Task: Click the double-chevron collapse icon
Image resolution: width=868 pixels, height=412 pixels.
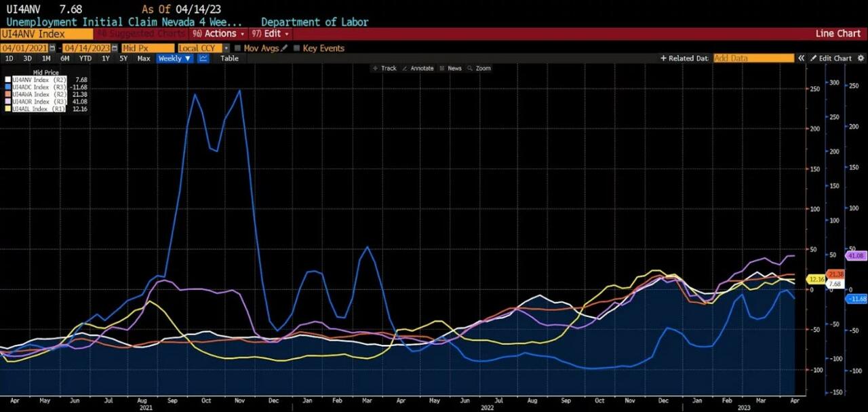Action: coord(801,58)
